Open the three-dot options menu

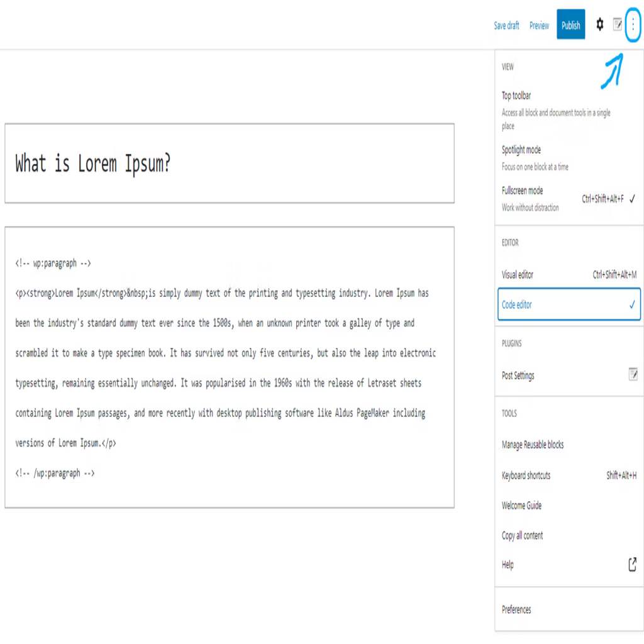coord(633,25)
